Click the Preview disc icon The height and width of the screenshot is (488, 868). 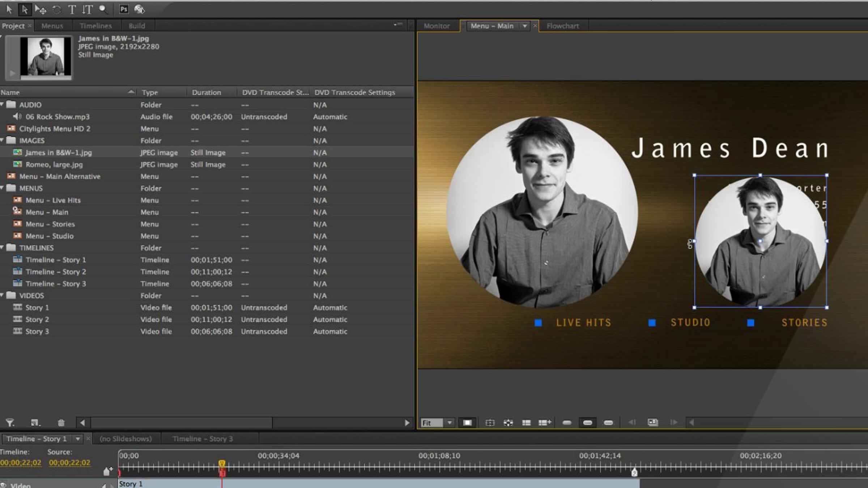tap(139, 10)
